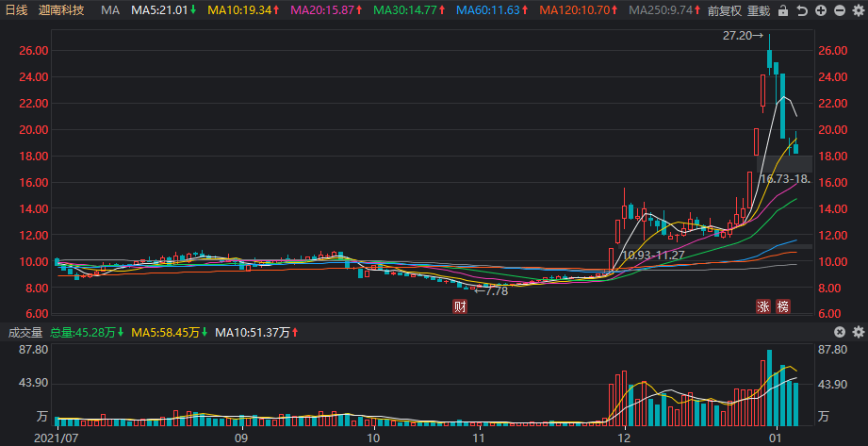
Task: Select the 成交量 indicator label
Action: point(25,333)
